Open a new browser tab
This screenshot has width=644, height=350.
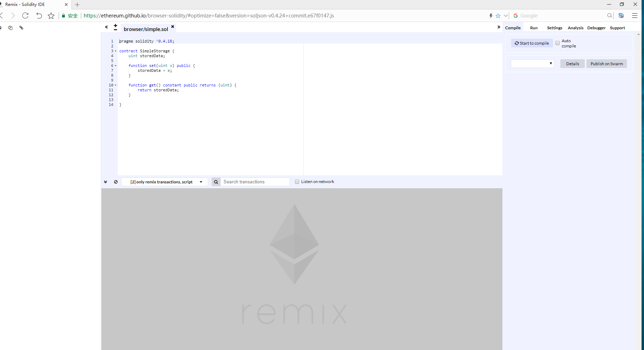point(77,5)
